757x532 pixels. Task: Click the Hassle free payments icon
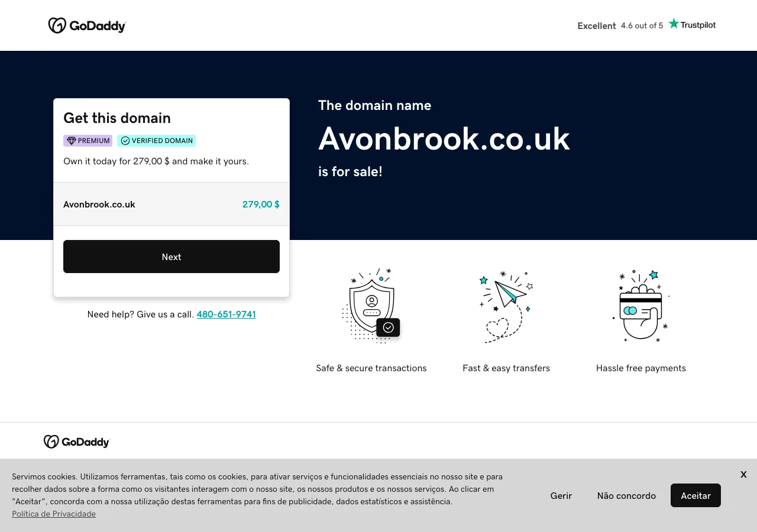[640, 306]
